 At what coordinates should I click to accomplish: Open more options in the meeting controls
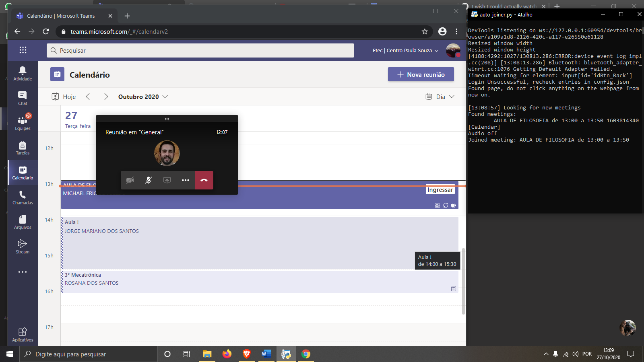186,180
